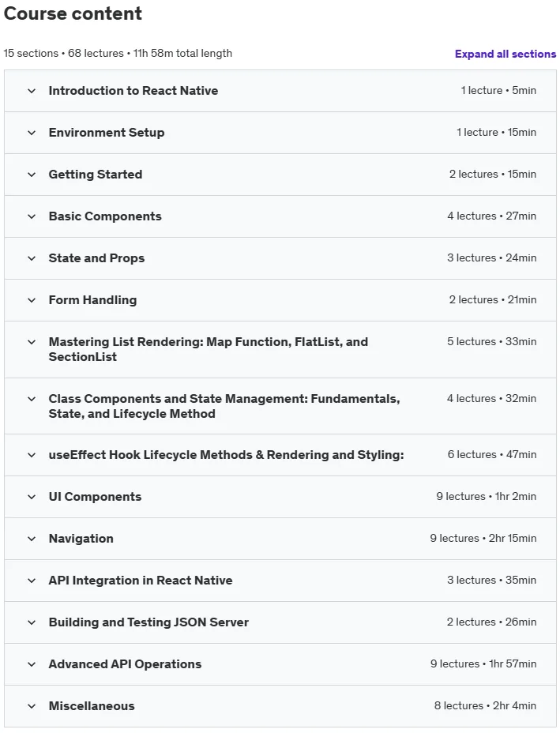Screen dimensions: 560x733
Task: Expand Mastering List Rendering chevron
Action: (x=32, y=342)
